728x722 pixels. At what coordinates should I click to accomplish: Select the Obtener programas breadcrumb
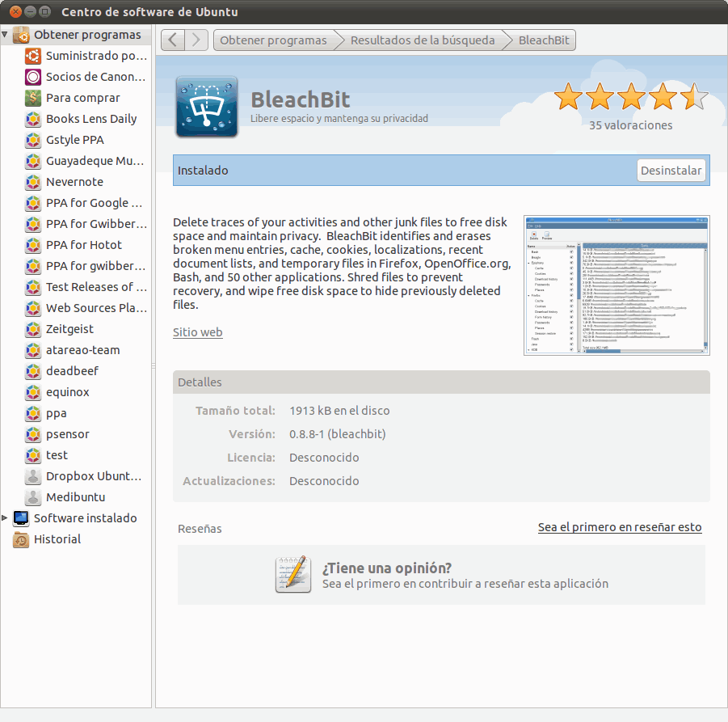pos(273,40)
